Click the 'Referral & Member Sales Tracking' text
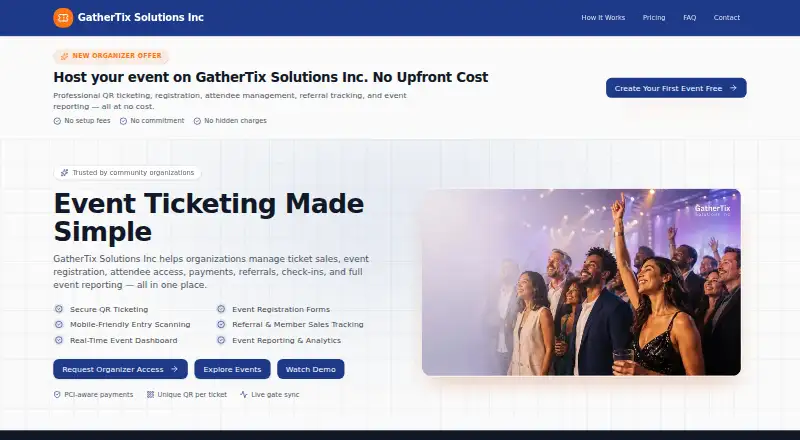 (x=298, y=325)
